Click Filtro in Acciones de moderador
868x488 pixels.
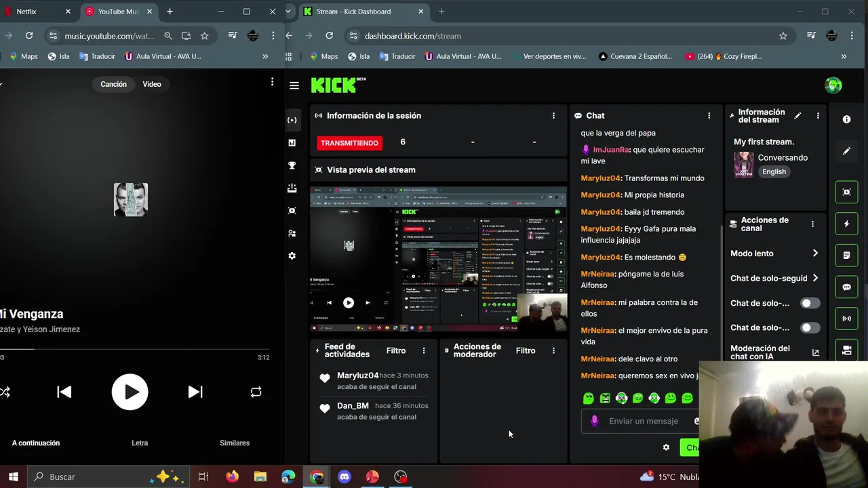(526, 350)
